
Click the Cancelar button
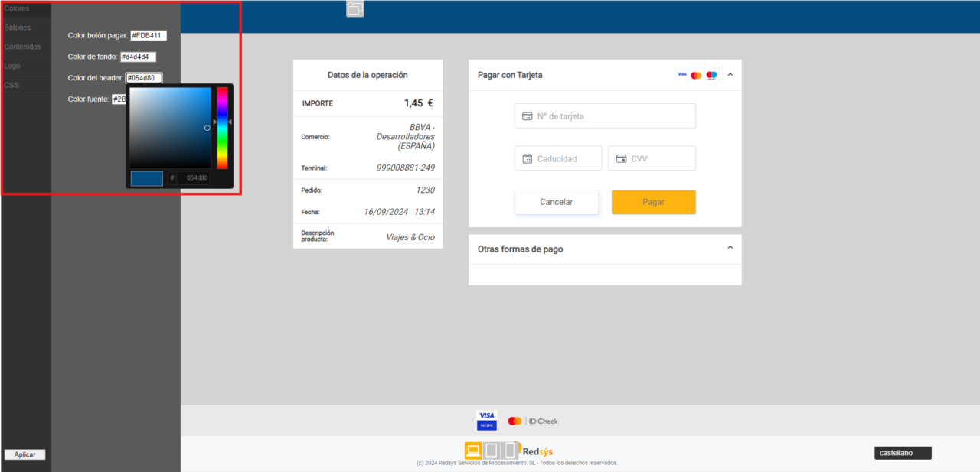point(557,202)
